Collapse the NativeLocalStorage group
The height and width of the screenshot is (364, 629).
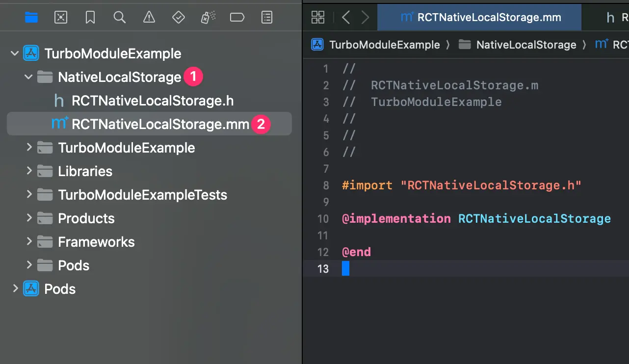click(28, 77)
